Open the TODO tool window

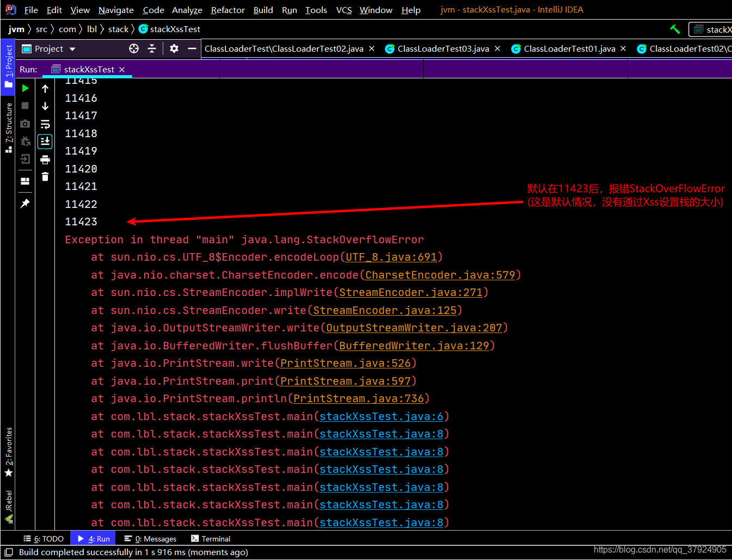click(44, 539)
